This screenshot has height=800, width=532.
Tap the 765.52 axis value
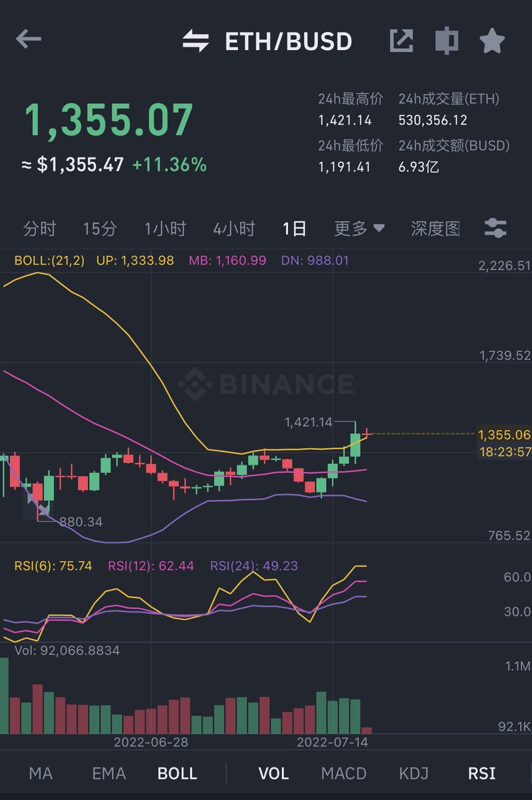(509, 535)
